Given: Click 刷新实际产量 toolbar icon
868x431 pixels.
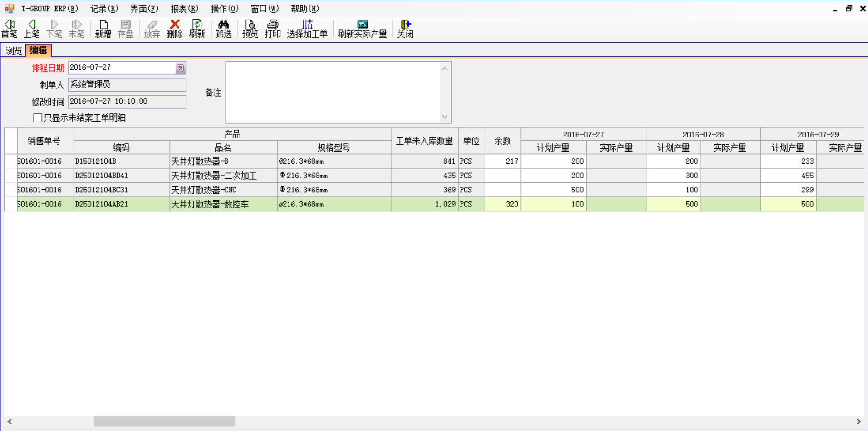Looking at the screenshot, I should [x=363, y=29].
